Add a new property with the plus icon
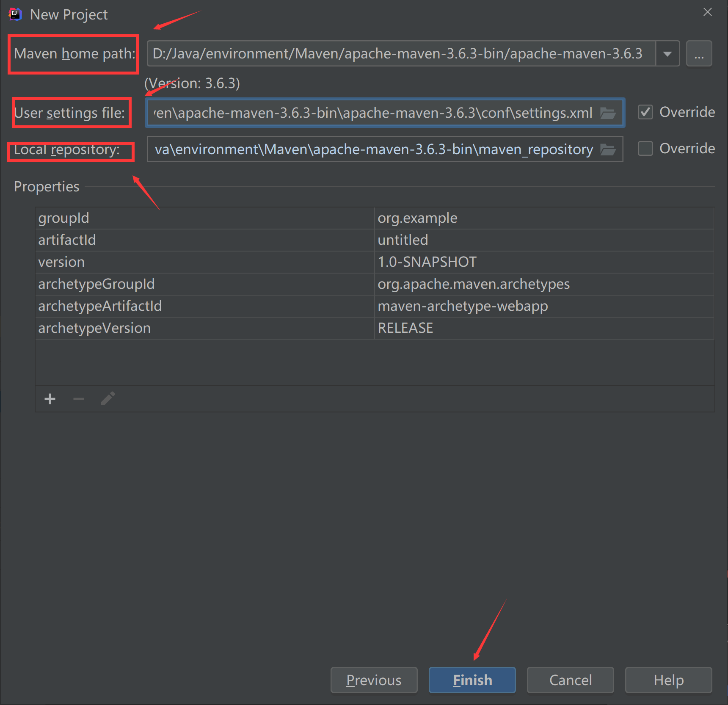 50,399
